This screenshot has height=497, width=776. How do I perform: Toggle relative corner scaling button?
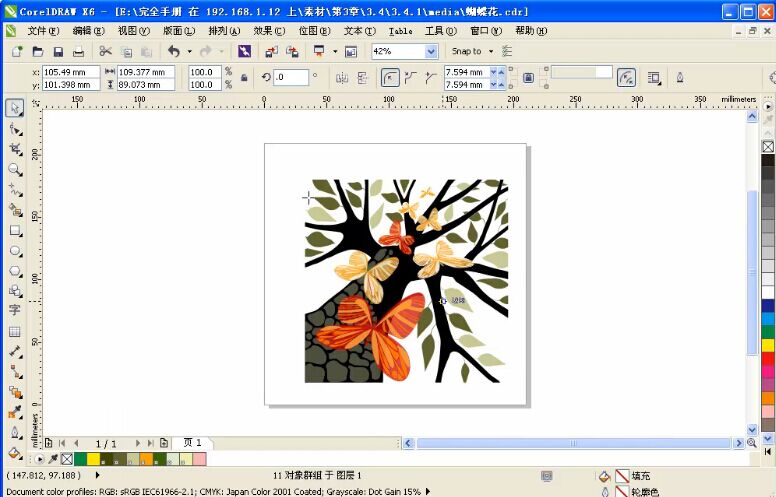(627, 78)
